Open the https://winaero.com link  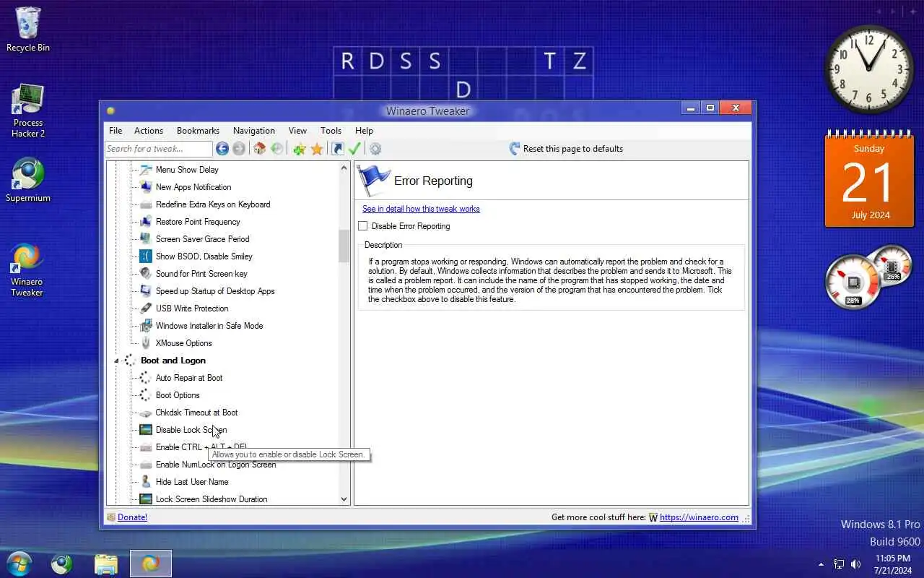(x=699, y=517)
